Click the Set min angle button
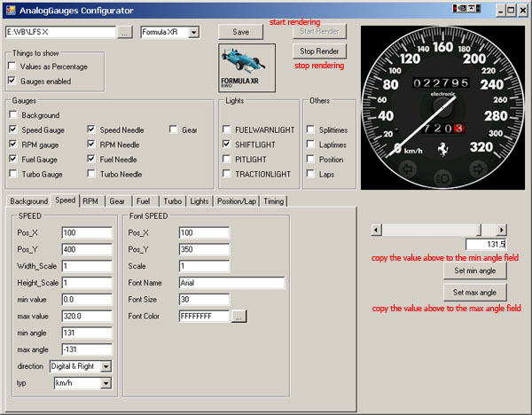This screenshot has width=532, height=415. pyautogui.click(x=474, y=270)
